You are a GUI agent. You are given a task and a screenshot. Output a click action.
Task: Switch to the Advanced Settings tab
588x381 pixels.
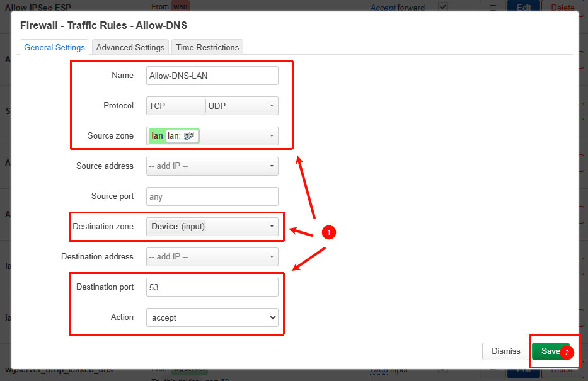pos(130,47)
